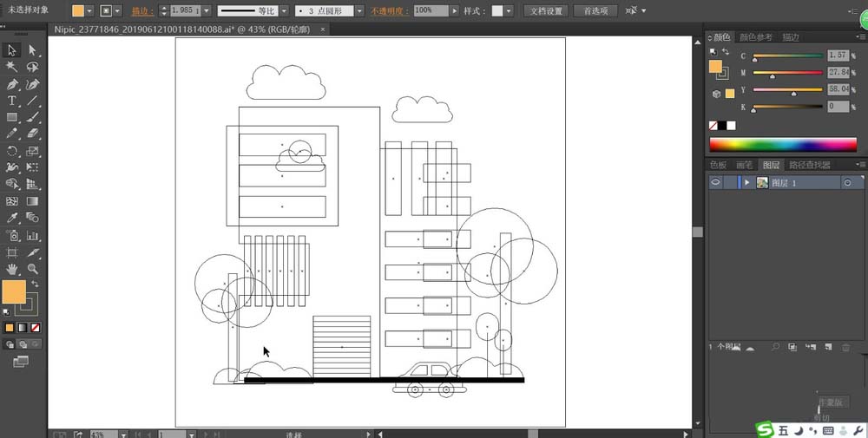Screen dimensions: 868x438
Task: Set toolbox paint mode to Color
Action: click(10, 328)
